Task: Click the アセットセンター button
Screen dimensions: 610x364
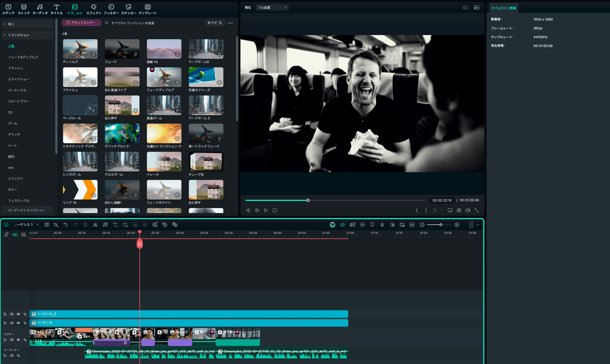Action: coord(80,22)
